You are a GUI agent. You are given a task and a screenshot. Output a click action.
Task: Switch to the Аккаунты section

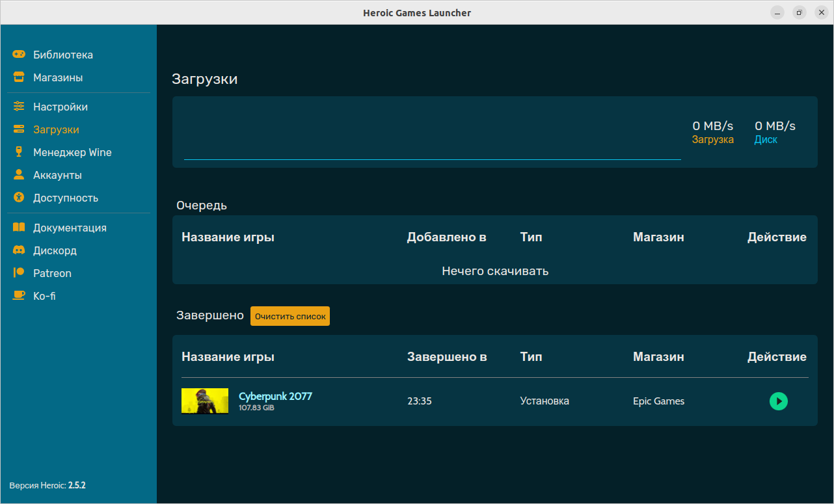pyautogui.click(x=57, y=175)
